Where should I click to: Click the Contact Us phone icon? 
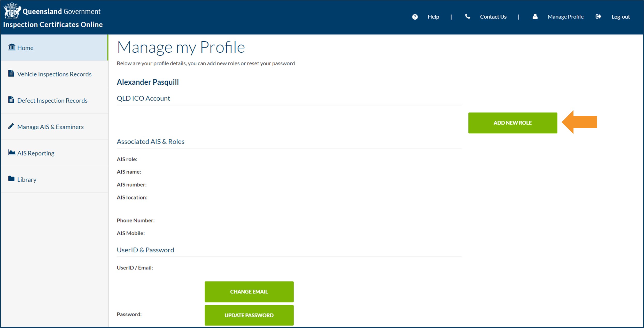[x=467, y=17]
